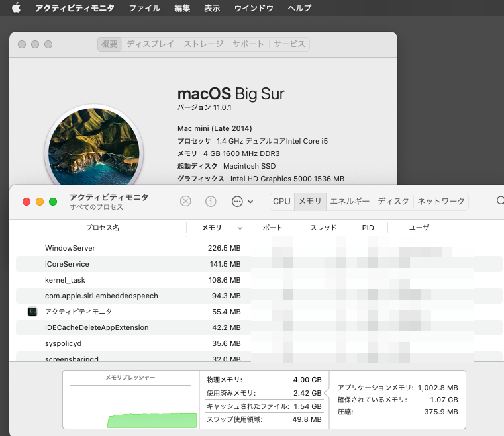Close the Activity Monitor window
Screen dimensions: 504x436
pyautogui.click(x=26, y=202)
